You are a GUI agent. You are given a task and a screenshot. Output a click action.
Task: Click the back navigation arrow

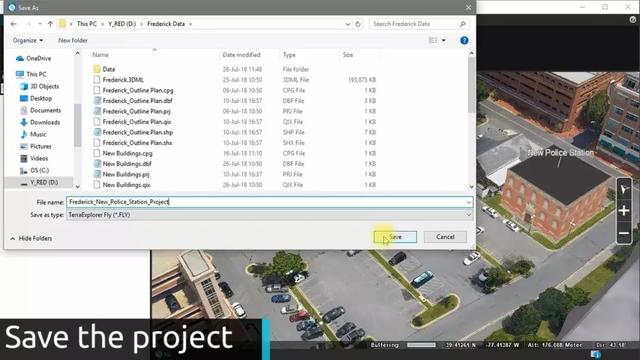tap(13, 24)
